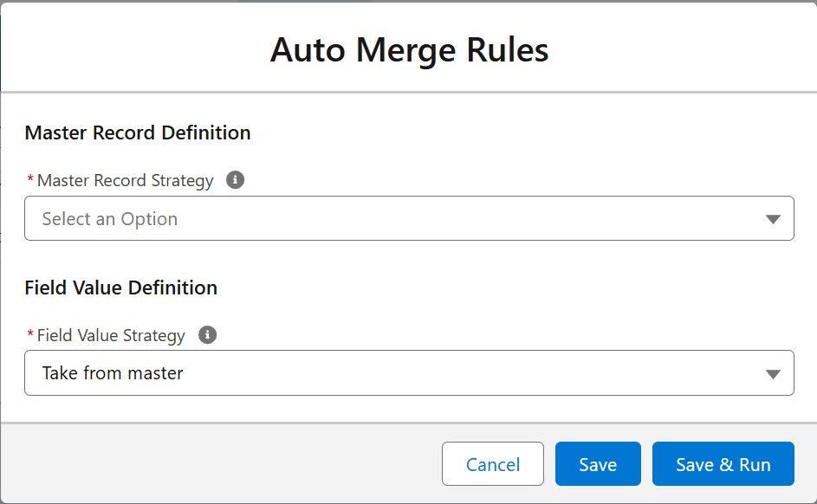Cancel the Auto Merge Rules dialog

[493, 464]
